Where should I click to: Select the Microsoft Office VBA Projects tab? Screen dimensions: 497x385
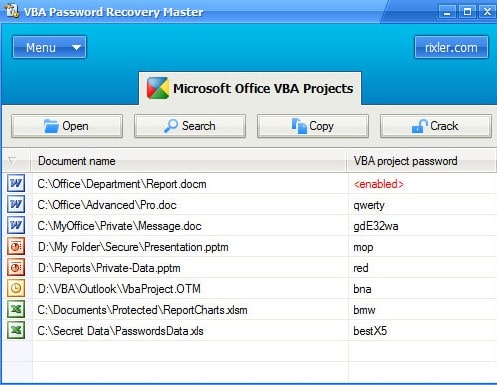coord(250,88)
